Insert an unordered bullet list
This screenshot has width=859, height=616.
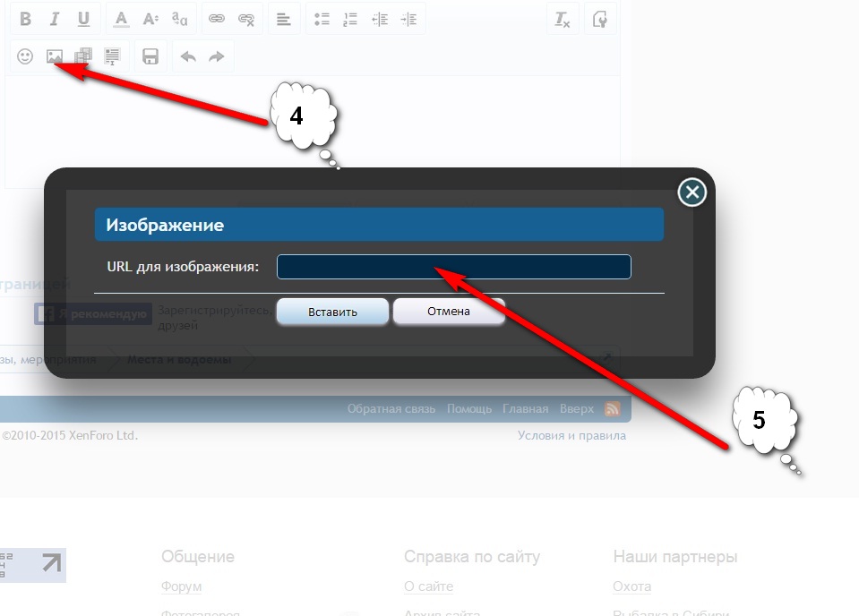coord(322,19)
